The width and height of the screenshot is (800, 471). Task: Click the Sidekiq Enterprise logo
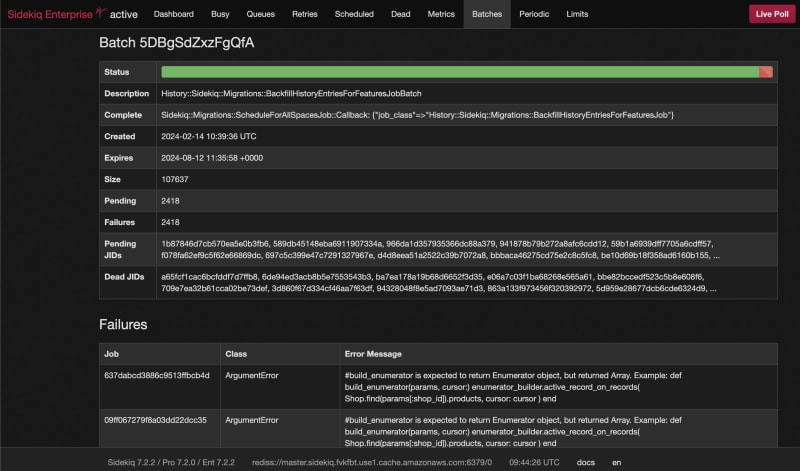(56, 14)
